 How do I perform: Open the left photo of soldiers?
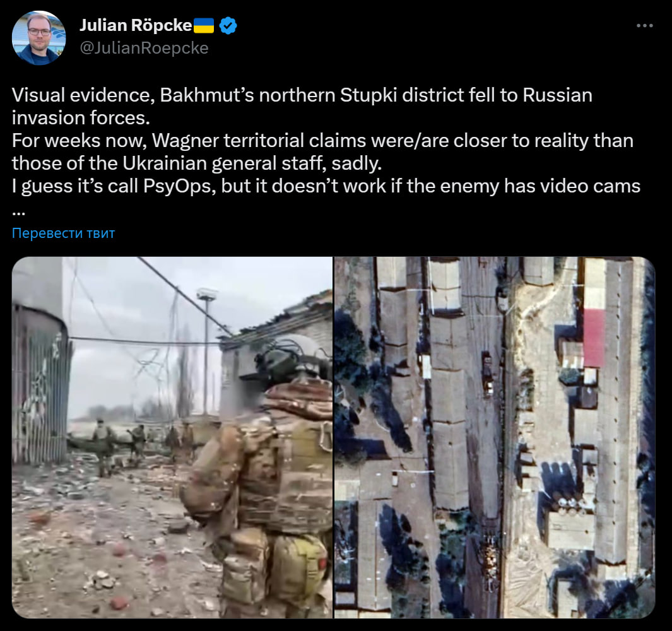pos(172,437)
